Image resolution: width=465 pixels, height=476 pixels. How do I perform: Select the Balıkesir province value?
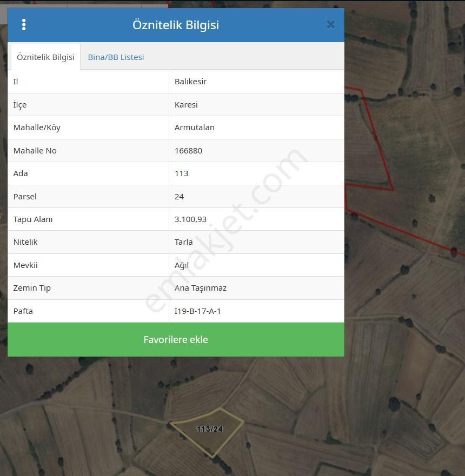[190, 82]
